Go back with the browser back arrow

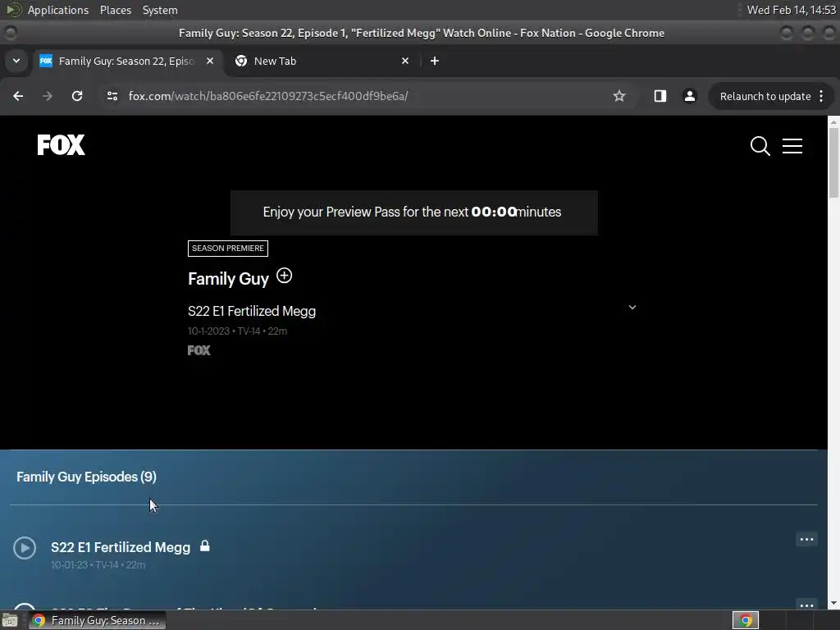click(18, 96)
